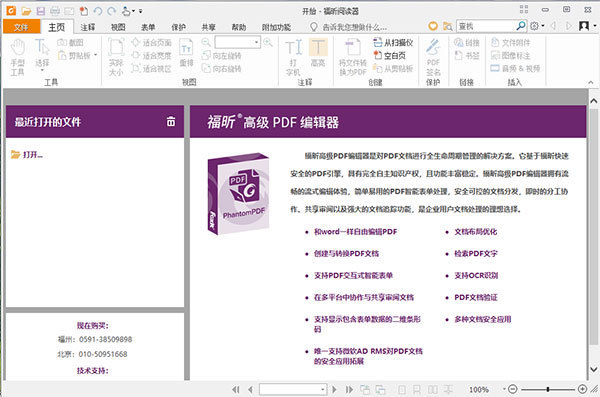Click the 检索PDF文字 link

click(476, 253)
